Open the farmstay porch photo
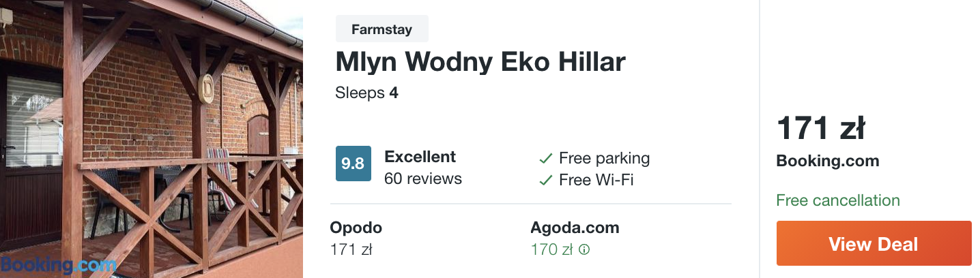This screenshot has width=980, height=278. point(152,139)
